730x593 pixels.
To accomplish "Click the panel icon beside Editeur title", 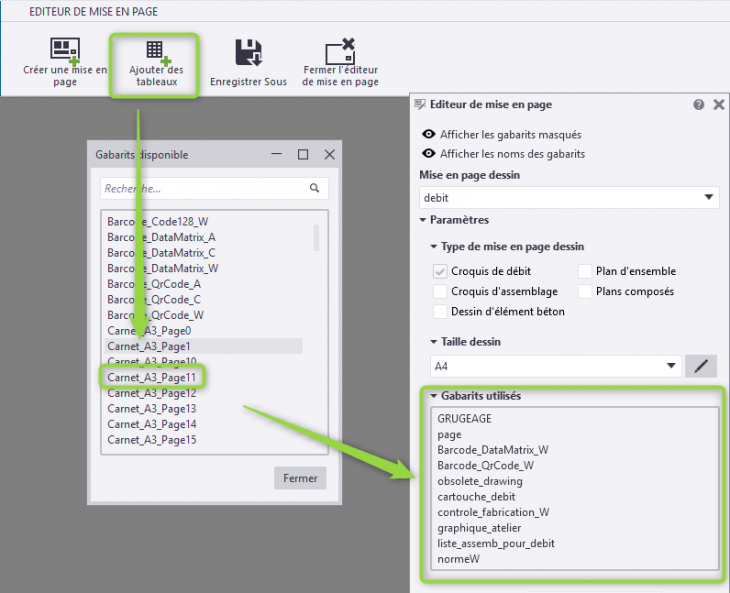I will 419,104.
